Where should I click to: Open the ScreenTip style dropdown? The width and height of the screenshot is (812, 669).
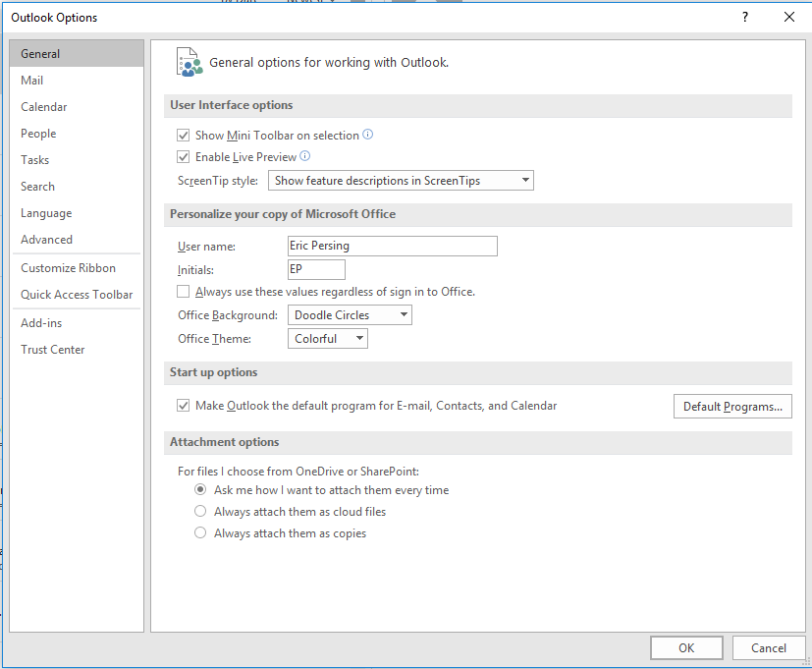coord(401,181)
